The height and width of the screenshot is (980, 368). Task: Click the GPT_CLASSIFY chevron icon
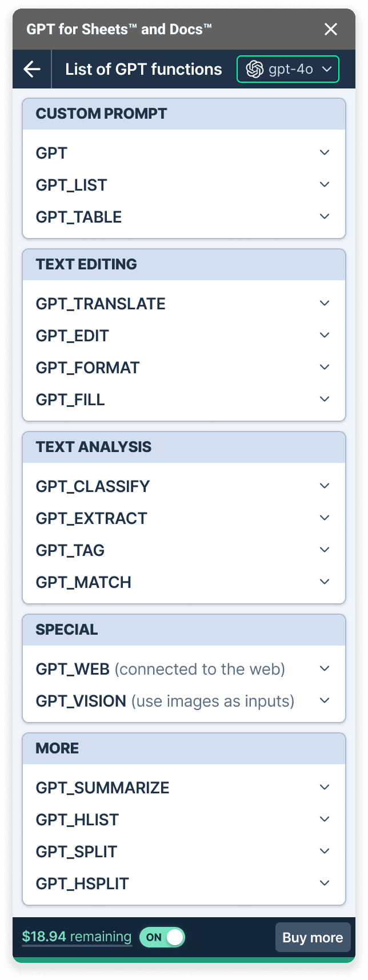[325, 486]
